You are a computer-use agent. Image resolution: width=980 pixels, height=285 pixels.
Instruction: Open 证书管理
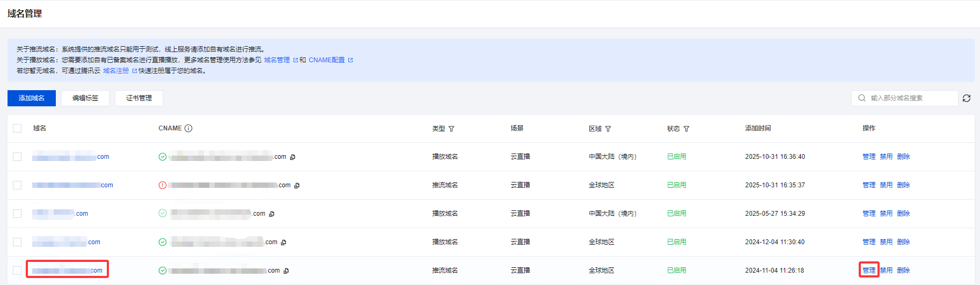point(139,98)
